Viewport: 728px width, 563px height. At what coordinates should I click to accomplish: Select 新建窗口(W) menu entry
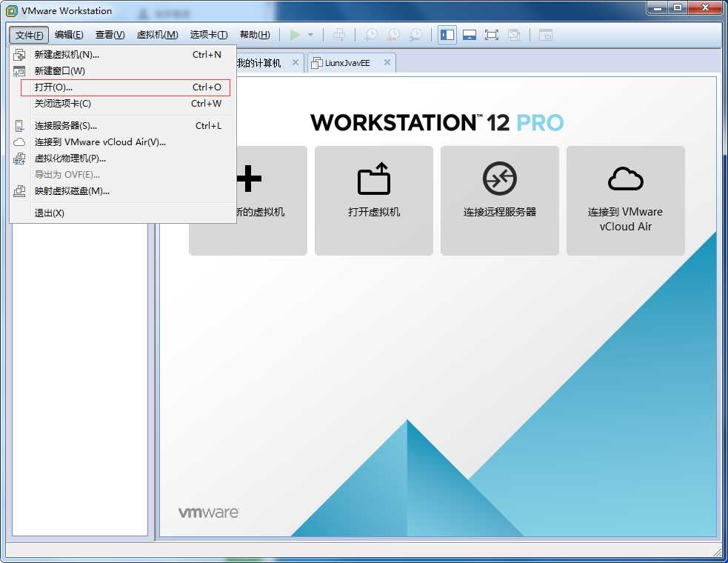coord(124,70)
